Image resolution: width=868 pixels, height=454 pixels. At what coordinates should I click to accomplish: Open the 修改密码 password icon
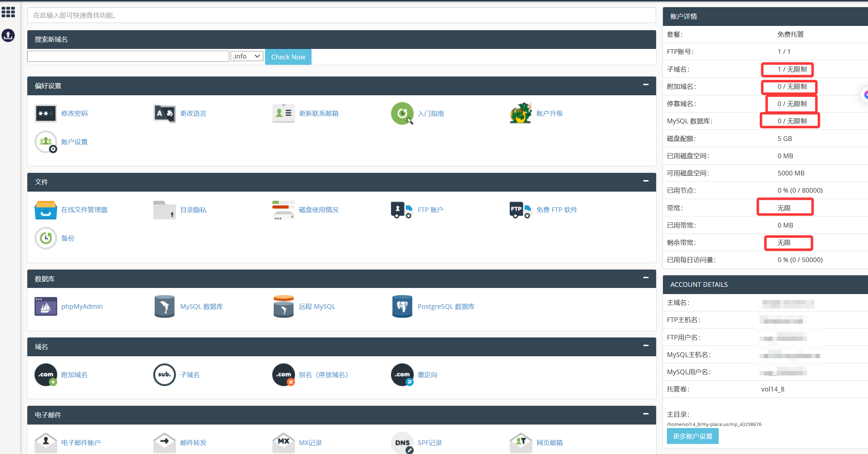coord(46,113)
